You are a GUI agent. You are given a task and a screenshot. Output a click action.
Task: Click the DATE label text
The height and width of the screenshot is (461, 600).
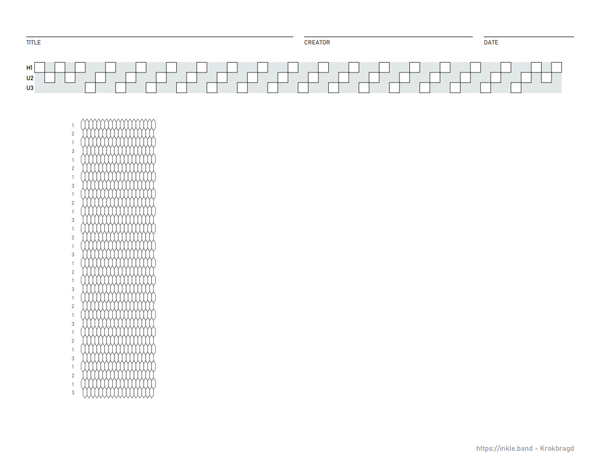491,42
